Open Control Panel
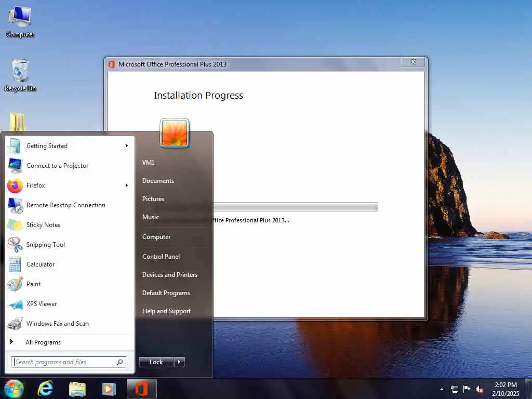Screen dimensions: 532x399 click(x=161, y=257)
